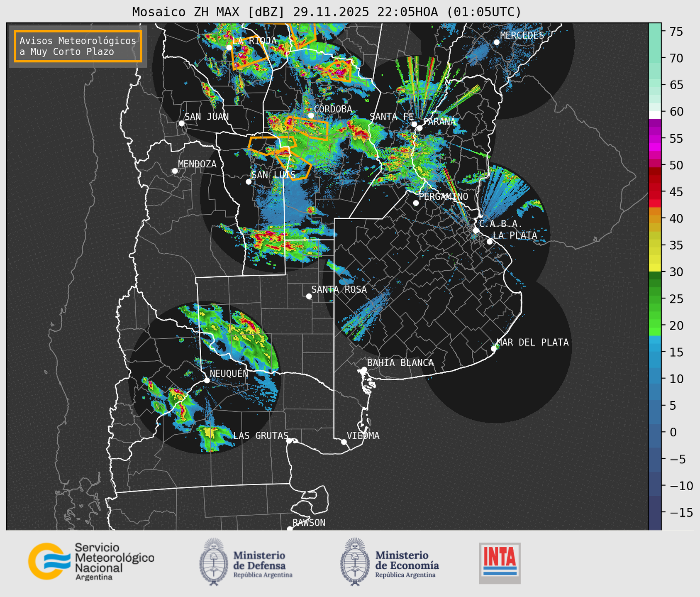The width and height of the screenshot is (700, 597).
Task: Click the Ministerio de Economía coat of arms
Action: 355,562
